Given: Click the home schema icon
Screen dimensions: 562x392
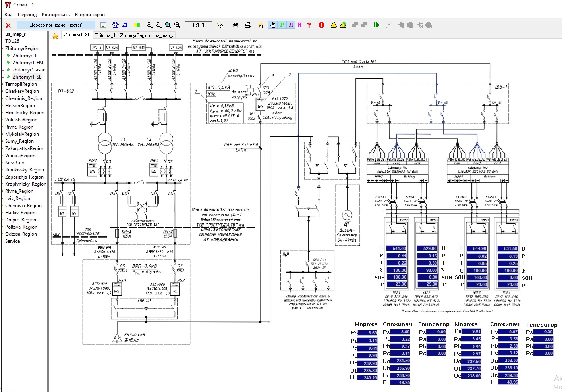Looking at the screenshot, I should click(x=116, y=25).
